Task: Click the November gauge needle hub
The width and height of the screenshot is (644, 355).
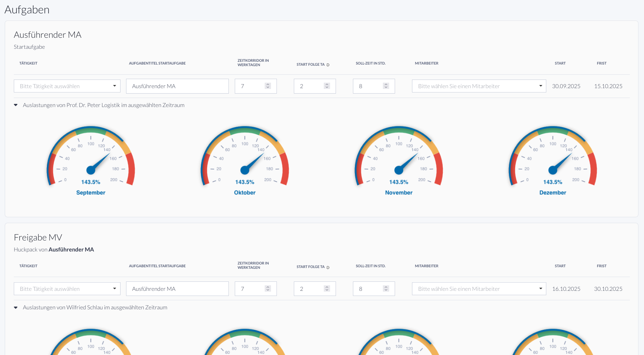Action: [399, 170]
